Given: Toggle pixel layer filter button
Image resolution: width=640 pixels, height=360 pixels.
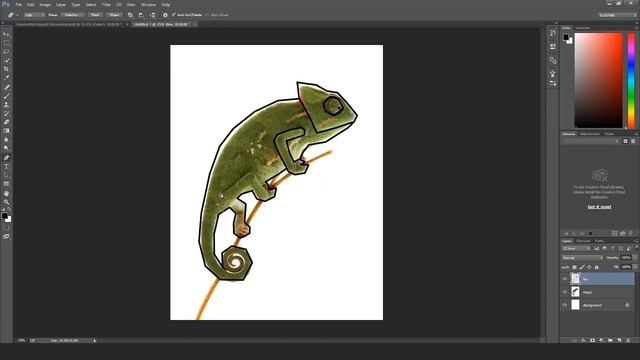Looking at the screenshot, I should (x=596, y=249).
